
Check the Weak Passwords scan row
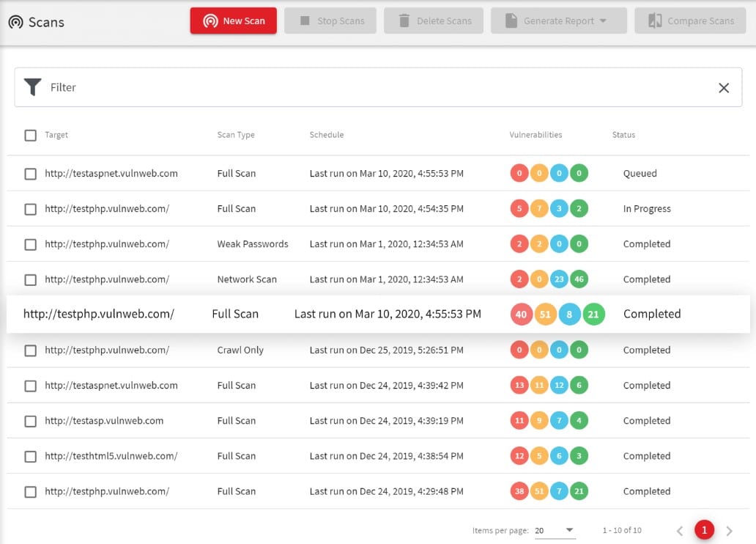[30, 244]
